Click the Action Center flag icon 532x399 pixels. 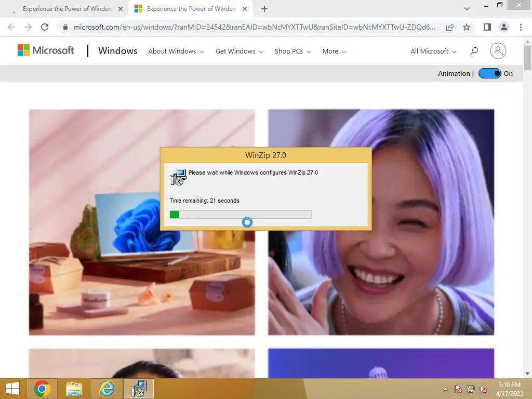(x=458, y=389)
